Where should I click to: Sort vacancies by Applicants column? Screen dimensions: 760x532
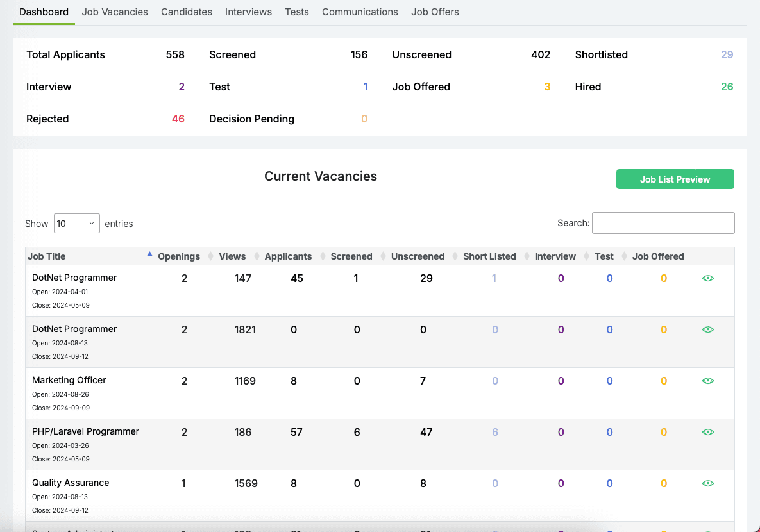tap(288, 256)
